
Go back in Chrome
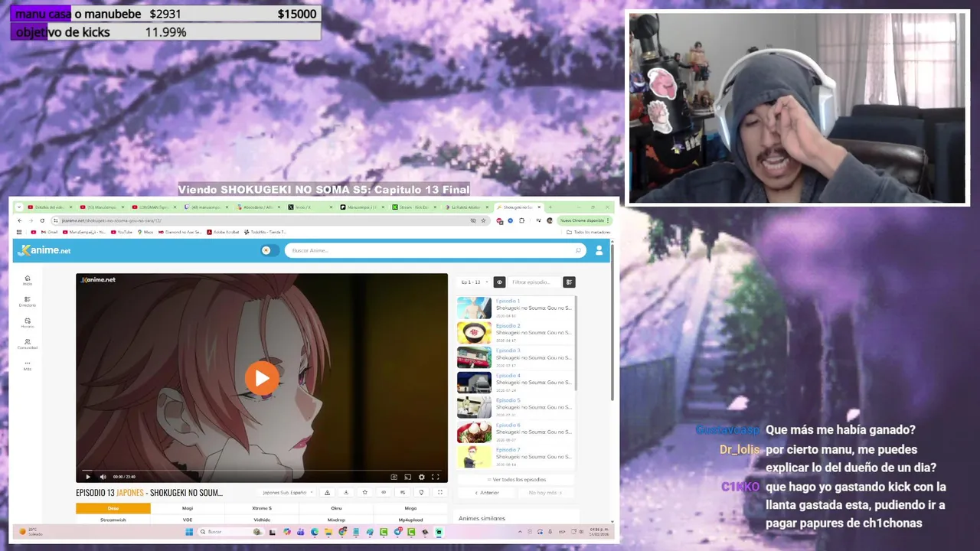pyautogui.click(x=20, y=220)
